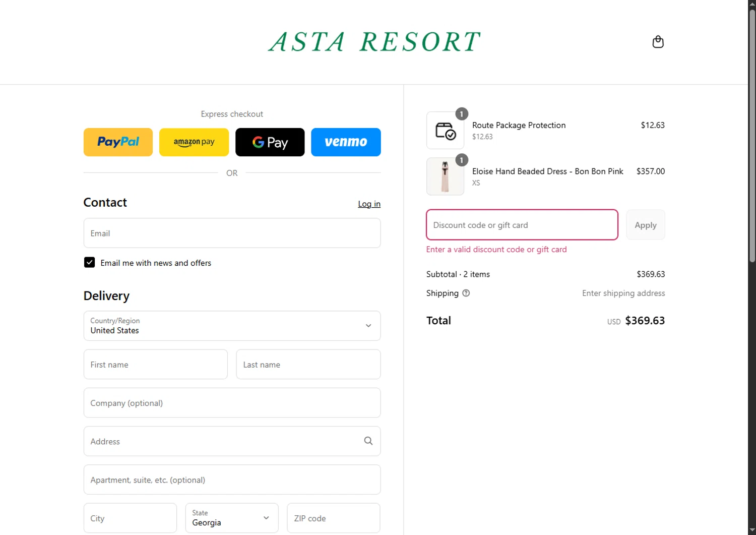The width and height of the screenshot is (756, 535).
Task: Click the Route Package Protection icon
Action: pyautogui.click(x=445, y=131)
